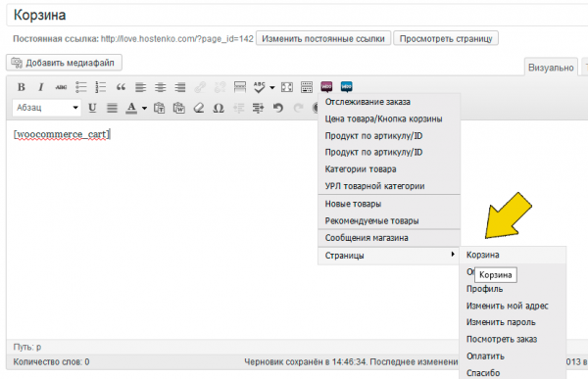
Task: Run the ABC spellcheck tool
Action: (x=259, y=87)
